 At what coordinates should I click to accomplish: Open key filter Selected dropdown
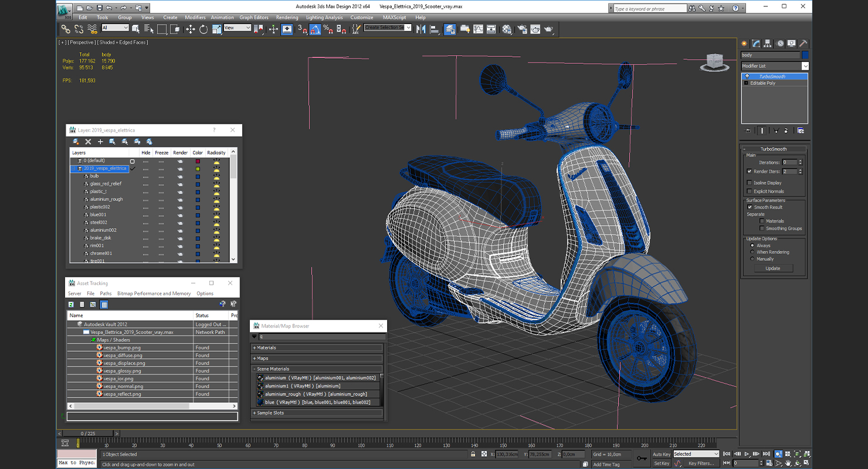[x=696, y=454]
